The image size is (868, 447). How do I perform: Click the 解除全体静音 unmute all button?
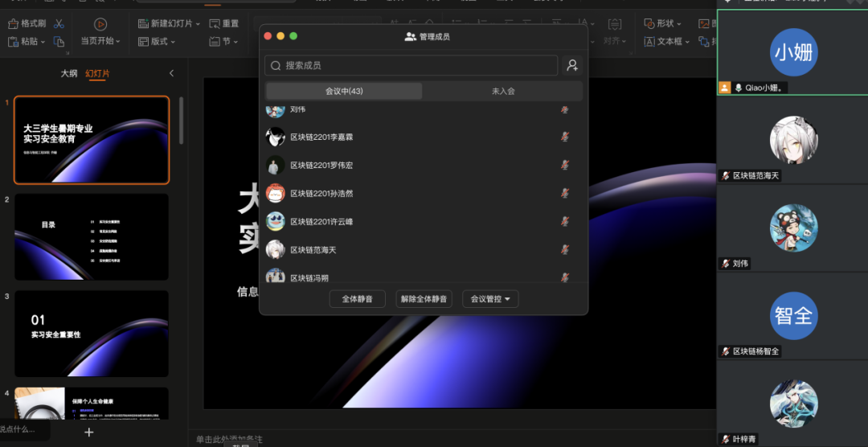424,299
